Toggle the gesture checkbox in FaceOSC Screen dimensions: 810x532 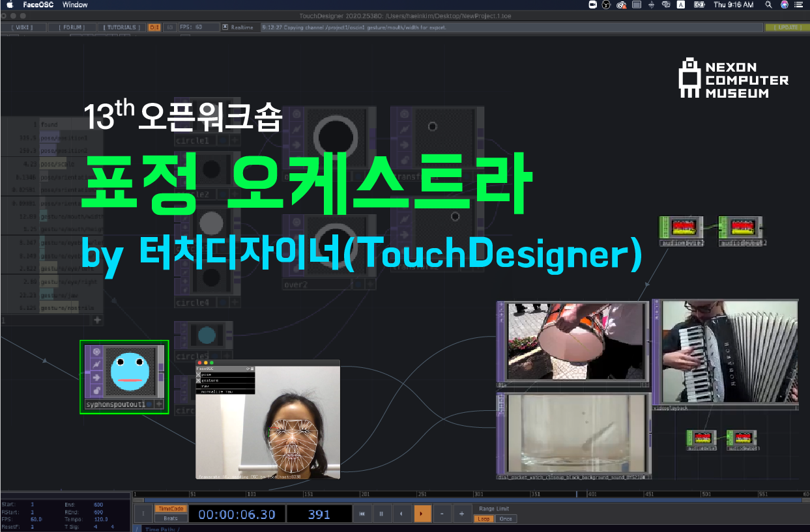click(199, 380)
